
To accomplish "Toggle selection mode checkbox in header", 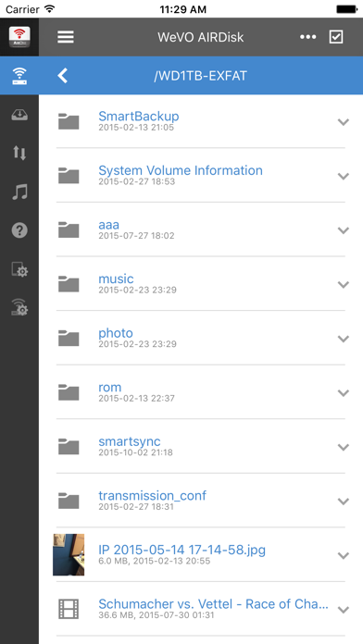I will (x=336, y=37).
